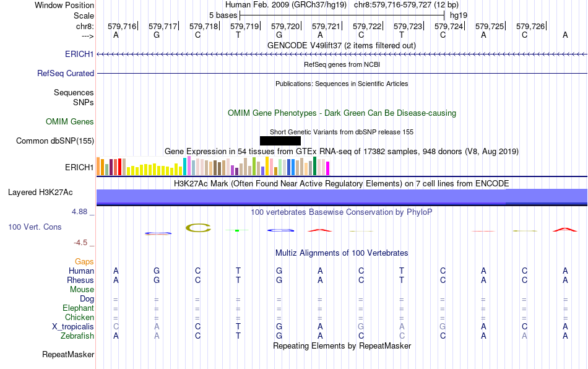Screen dimensions: 588x369
Task: Select the Dog alignment row label
Action: [x=87, y=299]
